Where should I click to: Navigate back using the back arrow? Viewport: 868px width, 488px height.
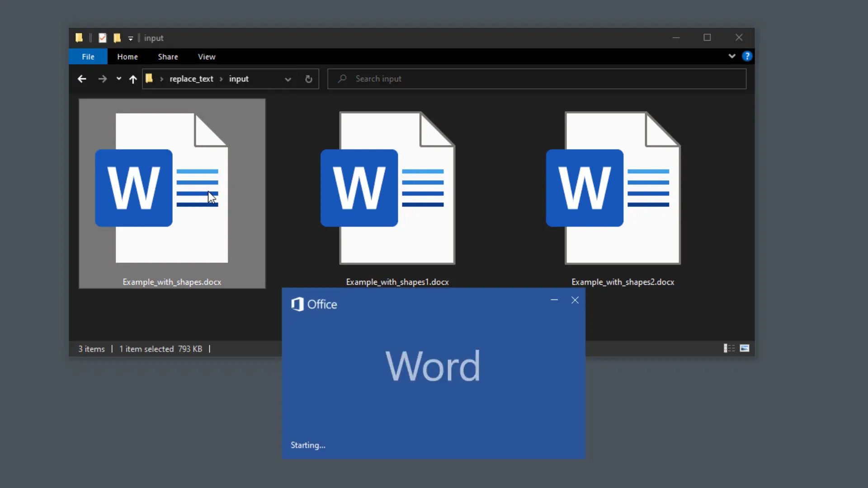(x=82, y=79)
